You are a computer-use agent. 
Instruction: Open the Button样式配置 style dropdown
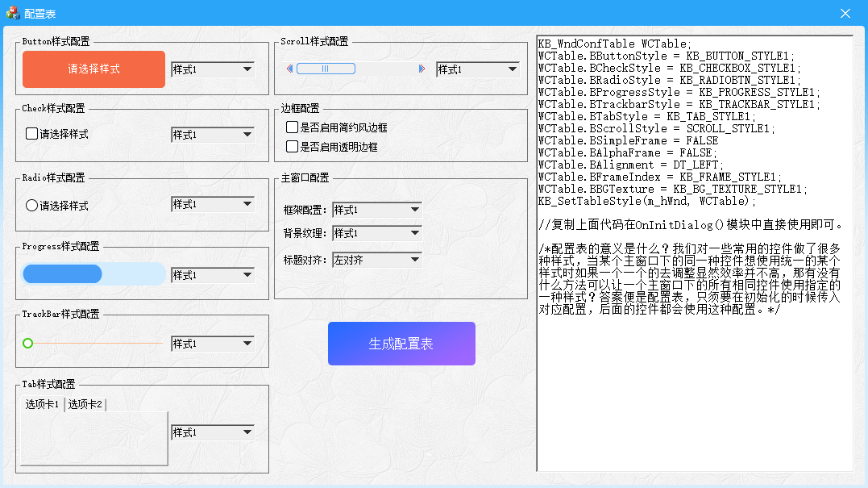click(x=213, y=69)
